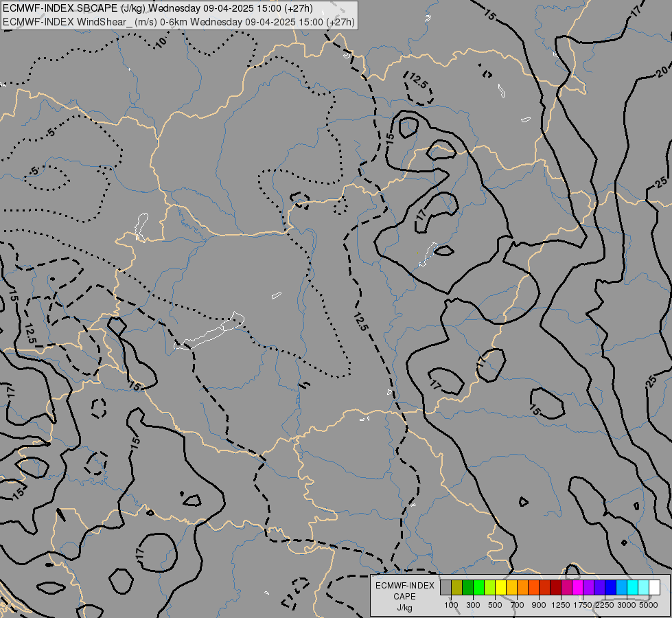Click the dark red legend swatch
The width and height of the screenshot is (672, 618).
[x=555, y=588]
